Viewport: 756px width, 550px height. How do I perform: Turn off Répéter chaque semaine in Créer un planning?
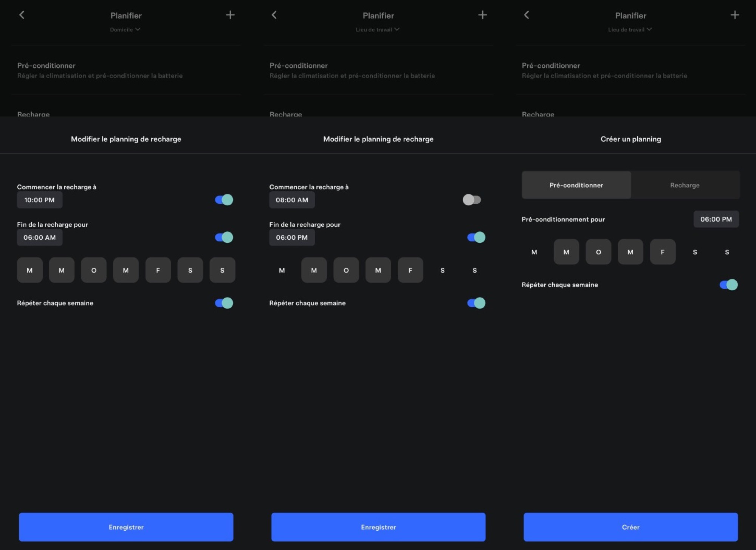coord(729,285)
